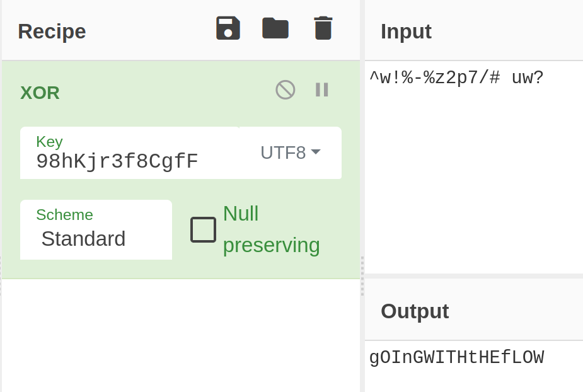The image size is (583, 392).
Task: Click the Output pane heading
Action: [415, 311]
